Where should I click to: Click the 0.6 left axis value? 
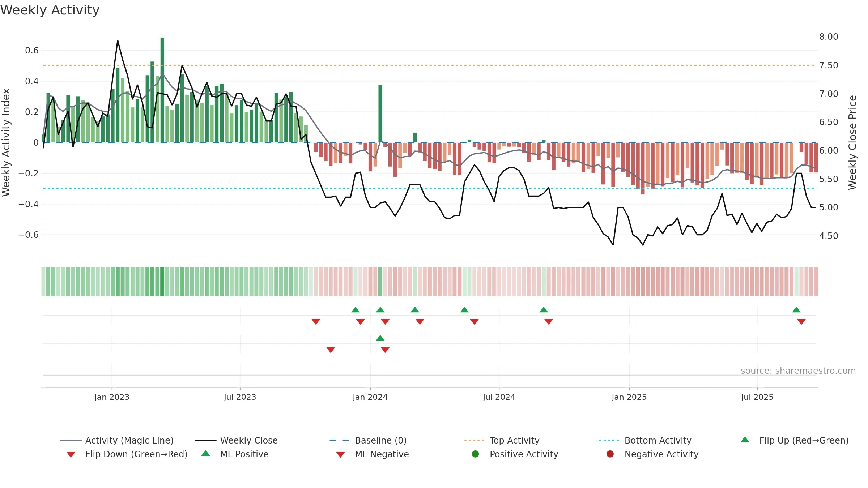[x=32, y=50]
